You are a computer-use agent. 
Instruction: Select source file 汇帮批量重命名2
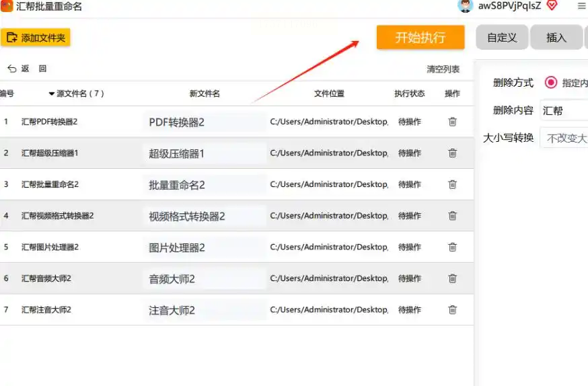click(50, 184)
